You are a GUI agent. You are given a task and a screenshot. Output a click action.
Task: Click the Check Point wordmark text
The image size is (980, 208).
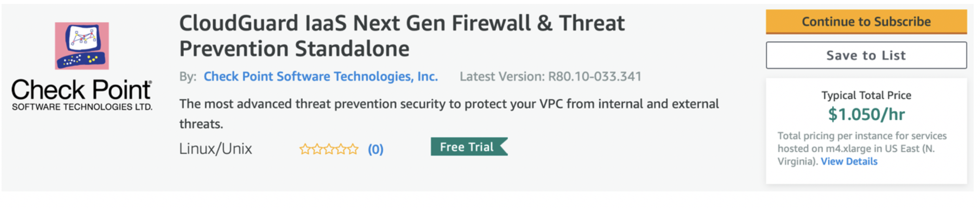[81, 90]
